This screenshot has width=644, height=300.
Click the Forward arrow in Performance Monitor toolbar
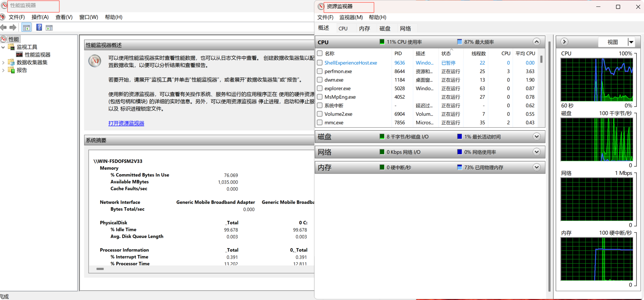tap(13, 27)
